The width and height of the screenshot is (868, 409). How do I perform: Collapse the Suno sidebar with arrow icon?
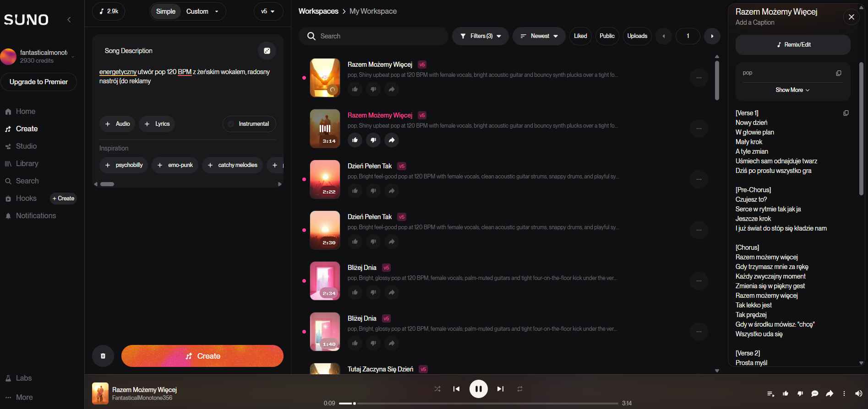point(69,20)
